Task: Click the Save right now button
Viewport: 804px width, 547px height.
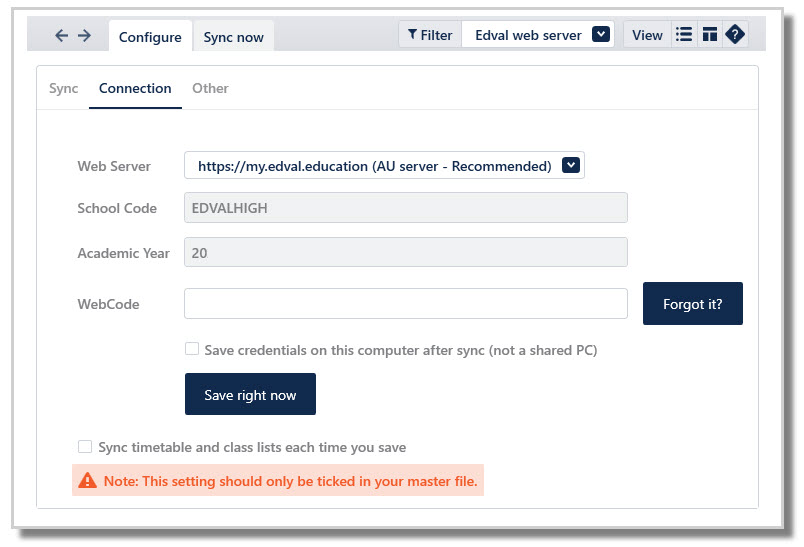Action: tap(250, 394)
